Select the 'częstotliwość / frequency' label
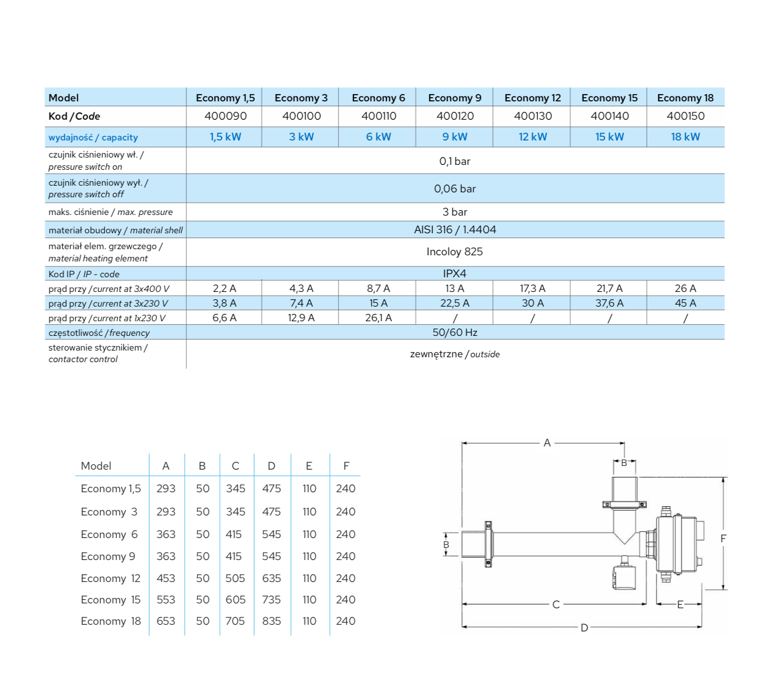 tap(99, 333)
